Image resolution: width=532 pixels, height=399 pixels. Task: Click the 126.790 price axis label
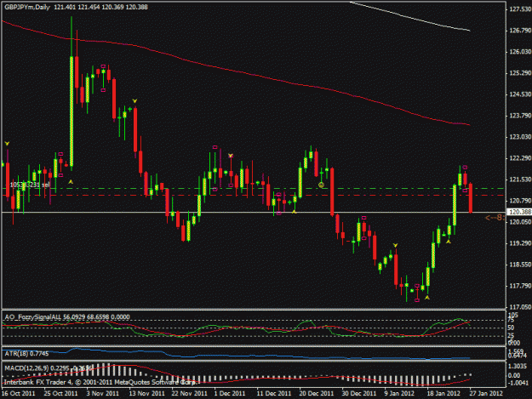(520, 31)
